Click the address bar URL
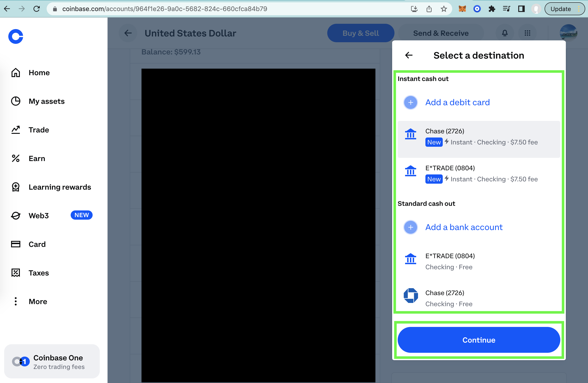This screenshot has height=383, width=588. tap(164, 9)
